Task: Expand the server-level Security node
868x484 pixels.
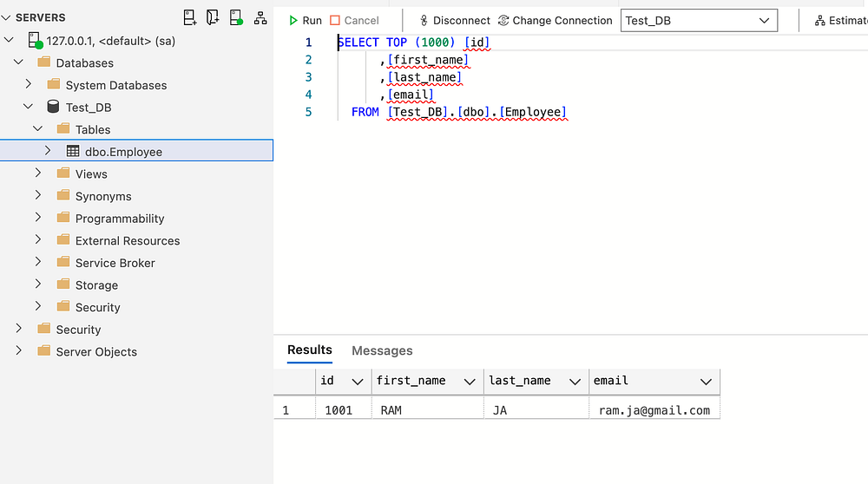Action: pyautogui.click(x=19, y=329)
